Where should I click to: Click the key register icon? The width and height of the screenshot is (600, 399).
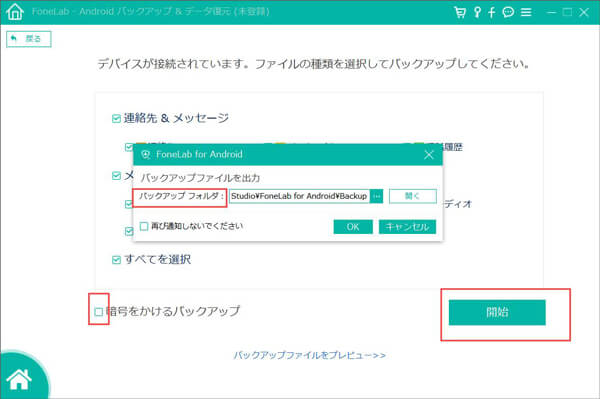click(x=477, y=12)
